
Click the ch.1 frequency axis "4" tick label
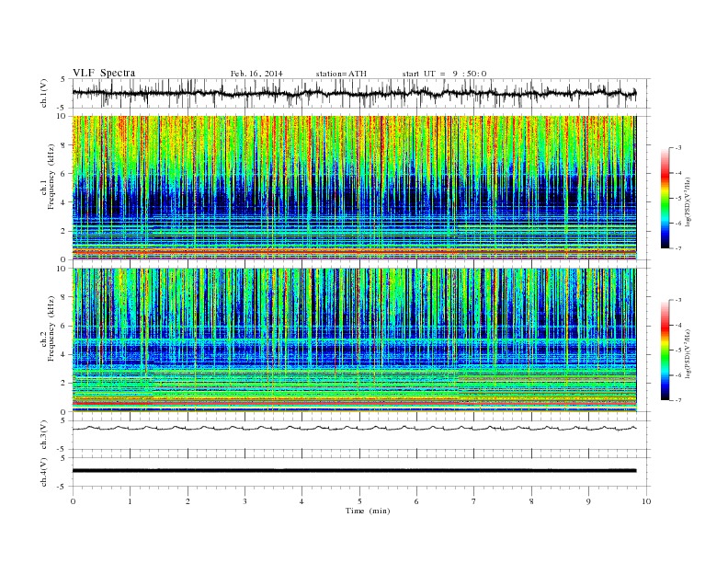click(63, 202)
